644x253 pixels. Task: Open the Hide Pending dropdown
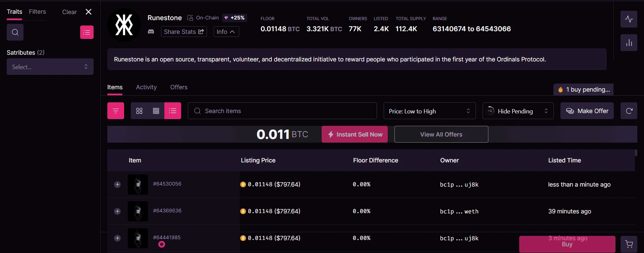[x=518, y=111]
